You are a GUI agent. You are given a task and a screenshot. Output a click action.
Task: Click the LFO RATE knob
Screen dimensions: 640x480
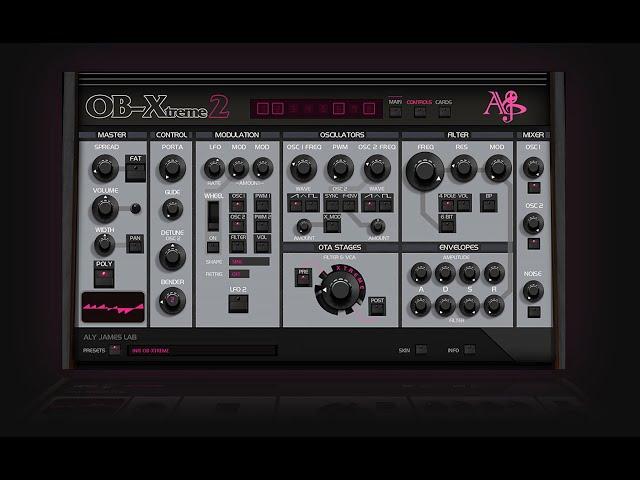tap(214, 168)
